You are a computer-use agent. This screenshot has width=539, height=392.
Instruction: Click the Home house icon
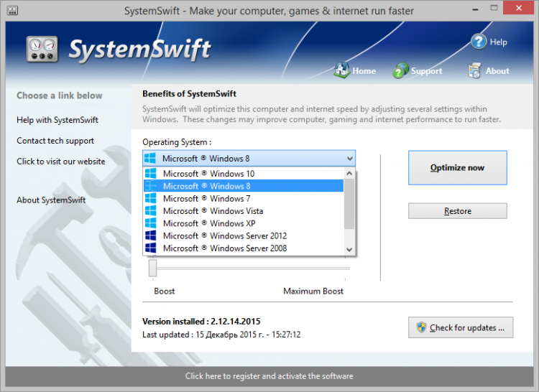coord(341,70)
